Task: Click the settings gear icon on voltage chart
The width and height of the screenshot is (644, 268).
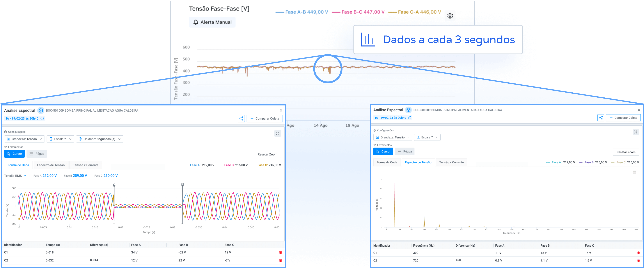Action: point(450,16)
